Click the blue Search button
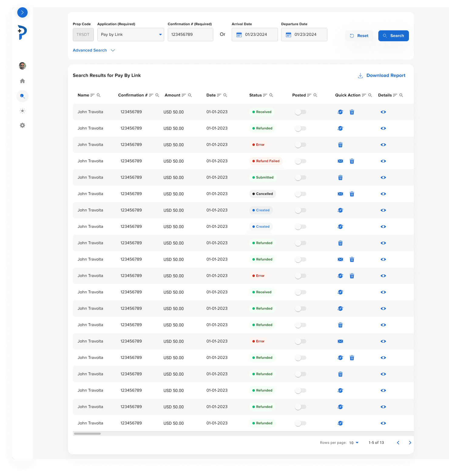449x476 pixels. pos(393,36)
